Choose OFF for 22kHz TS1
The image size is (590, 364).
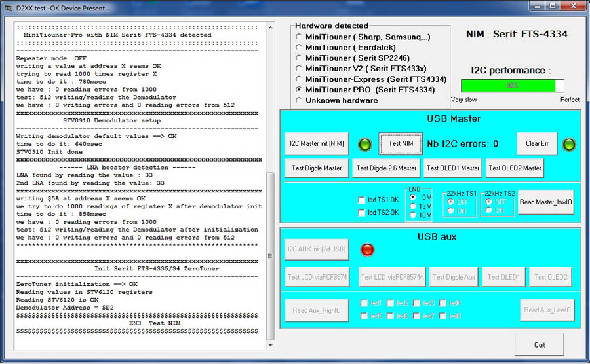click(x=451, y=202)
